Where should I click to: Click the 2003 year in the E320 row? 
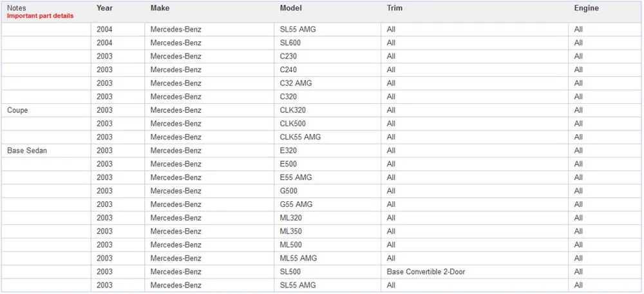105,150
